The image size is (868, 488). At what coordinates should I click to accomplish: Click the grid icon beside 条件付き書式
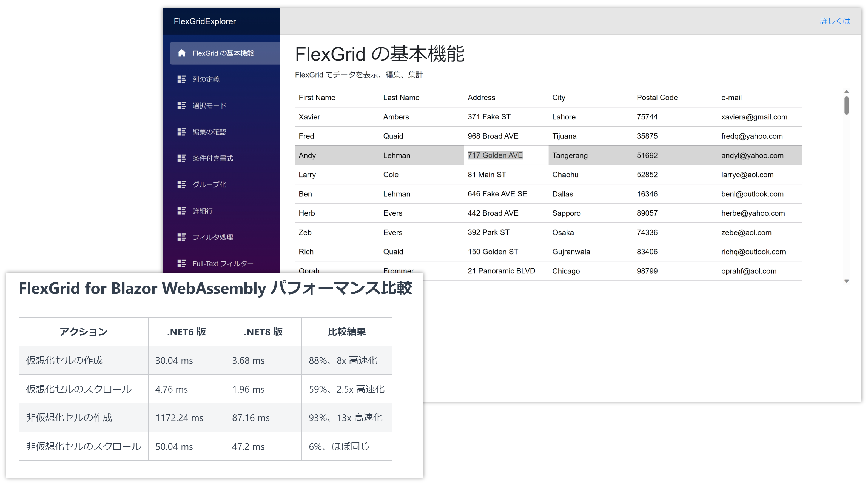pos(182,158)
